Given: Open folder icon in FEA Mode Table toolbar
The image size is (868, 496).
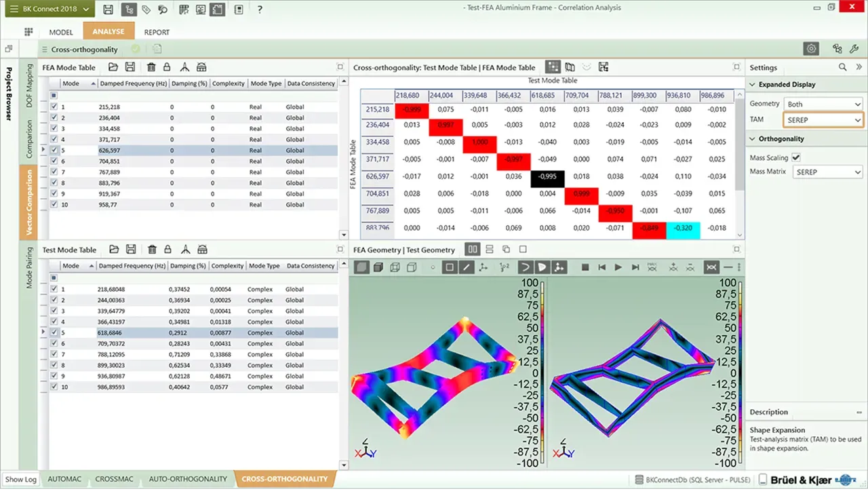Looking at the screenshot, I should coord(113,67).
